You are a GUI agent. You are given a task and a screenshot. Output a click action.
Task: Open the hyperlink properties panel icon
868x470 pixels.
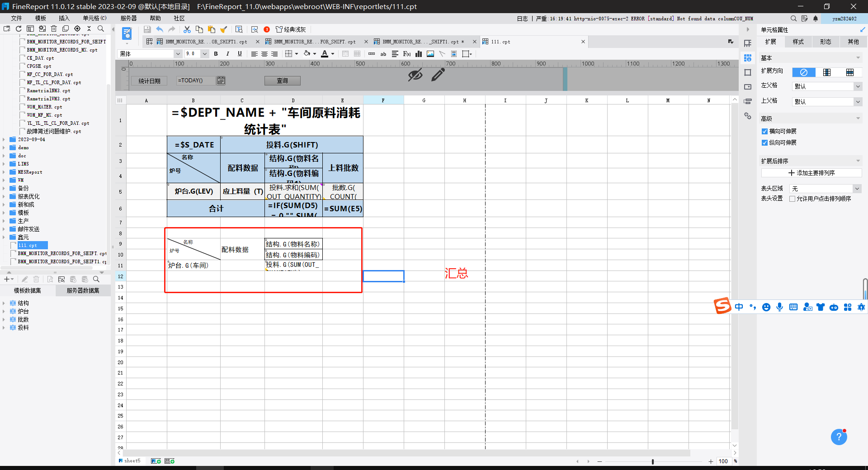coord(748,116)
